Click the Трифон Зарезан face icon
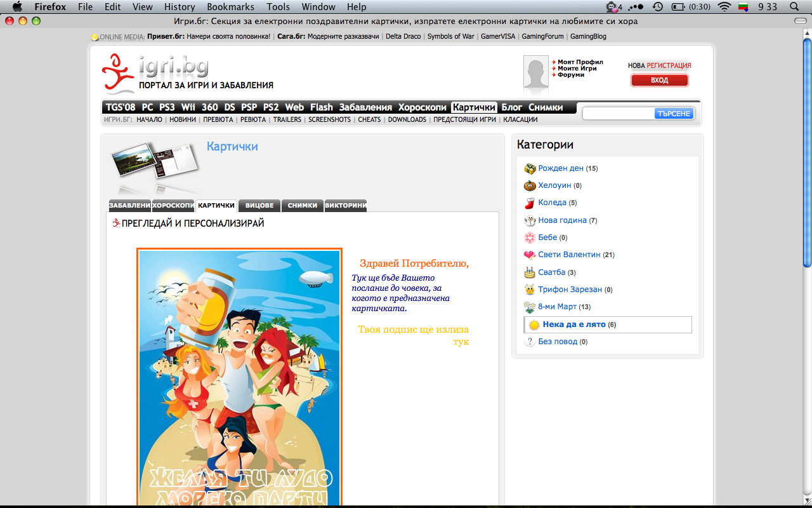Image resolution: width=812 pixels, height=508 pixels. (x=530, y=290)
